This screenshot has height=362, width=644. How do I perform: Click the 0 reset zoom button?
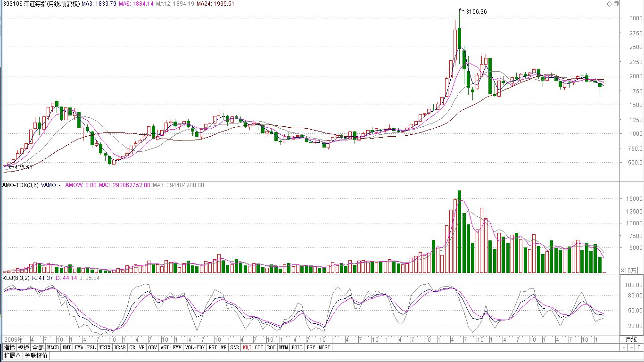pos(638,347)
